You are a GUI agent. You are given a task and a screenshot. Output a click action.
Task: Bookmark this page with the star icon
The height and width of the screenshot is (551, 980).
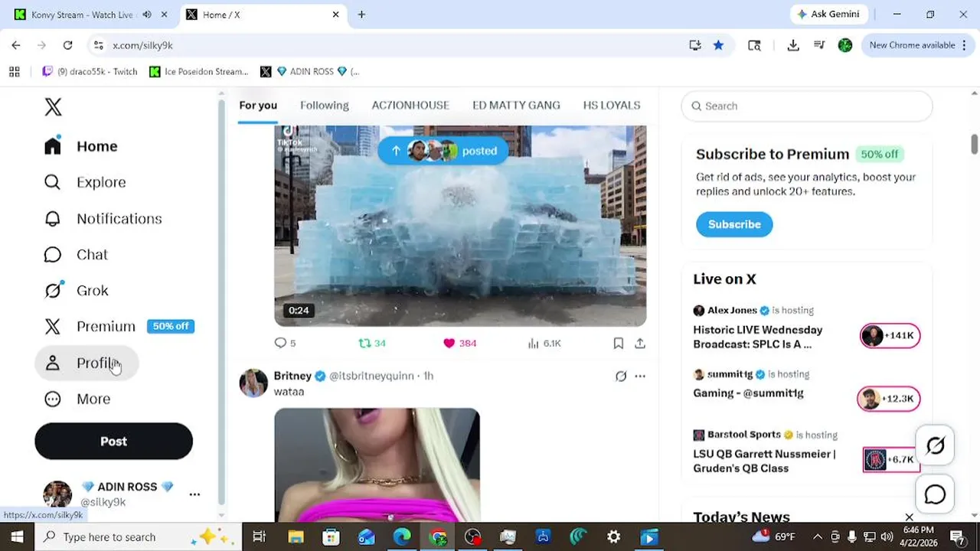point(718,45)
